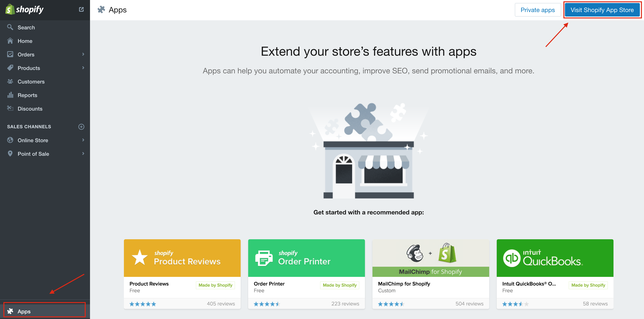Click the Private apps button

[537, 10]
